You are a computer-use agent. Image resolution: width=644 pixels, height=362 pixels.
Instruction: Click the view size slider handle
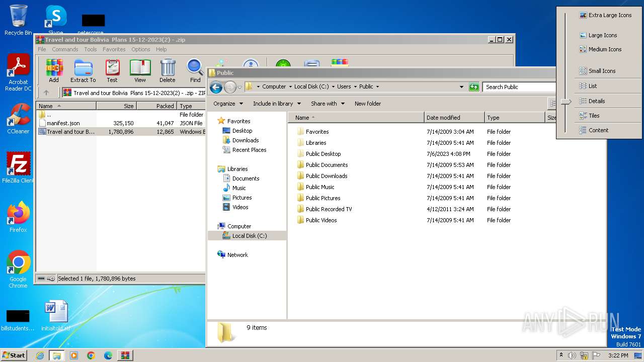click(566, 102)
